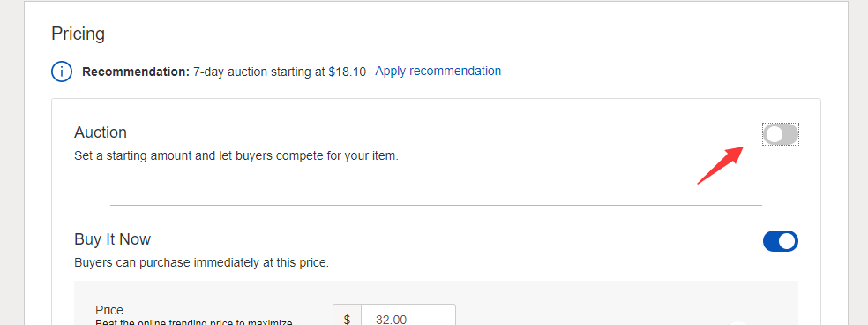This screenshot has height=325, width=868.
Task: Click the "Buyers can purchase immediately" description
Action: (201, 262)
